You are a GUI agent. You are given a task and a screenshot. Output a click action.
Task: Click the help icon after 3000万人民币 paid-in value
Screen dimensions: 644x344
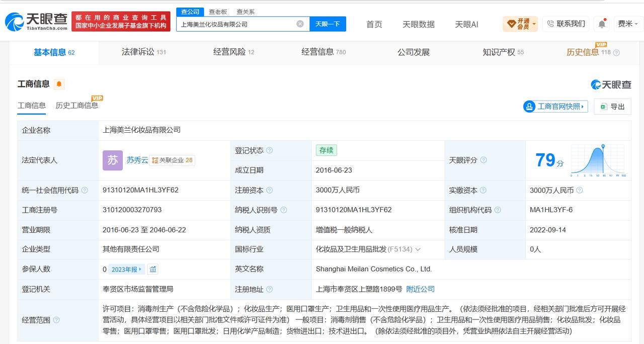(580, 190)
